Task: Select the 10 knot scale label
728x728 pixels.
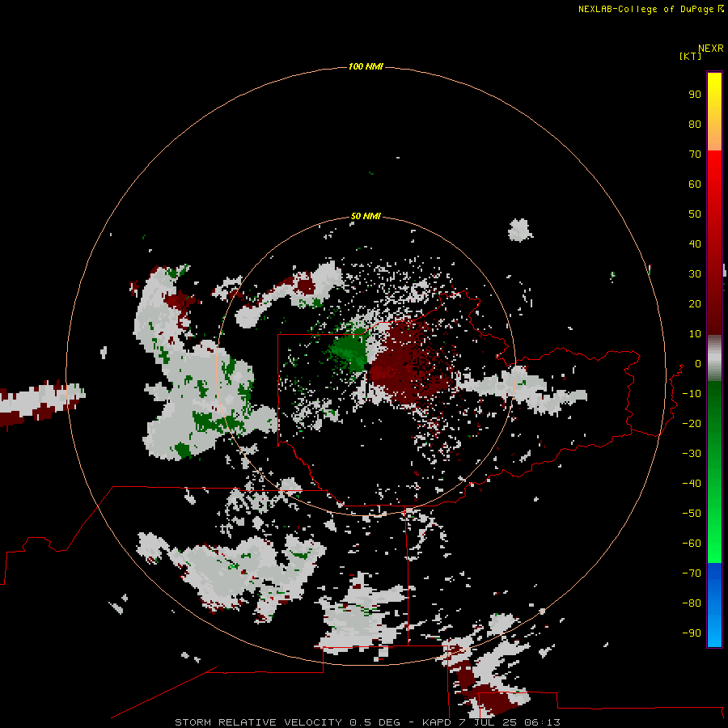Action: 695,334
